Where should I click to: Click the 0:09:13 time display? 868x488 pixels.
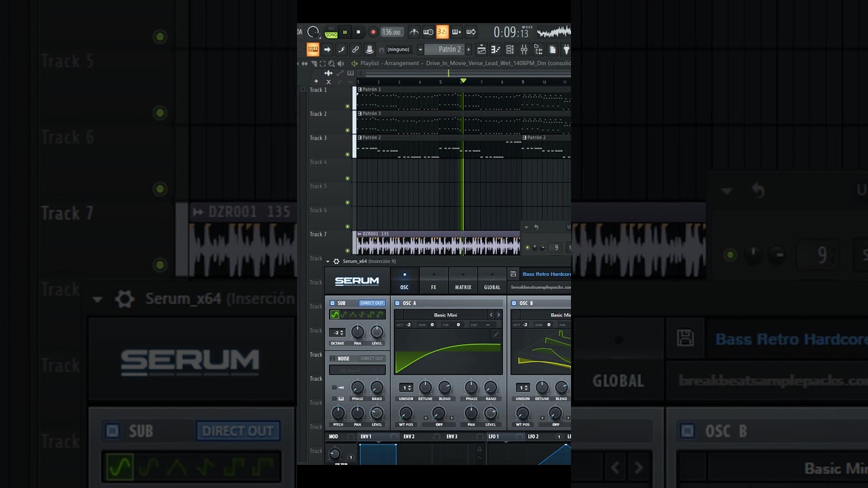pos(511,32)
